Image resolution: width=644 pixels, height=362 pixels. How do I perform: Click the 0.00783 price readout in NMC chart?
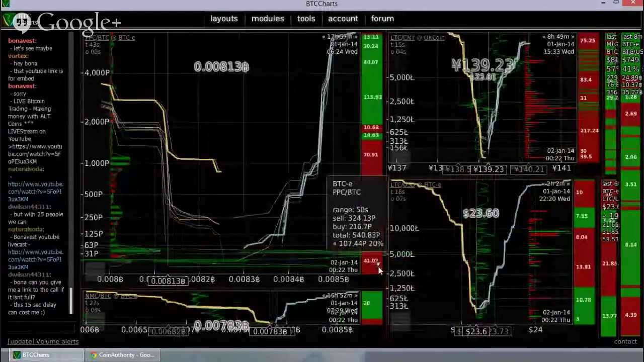(221, 326)
